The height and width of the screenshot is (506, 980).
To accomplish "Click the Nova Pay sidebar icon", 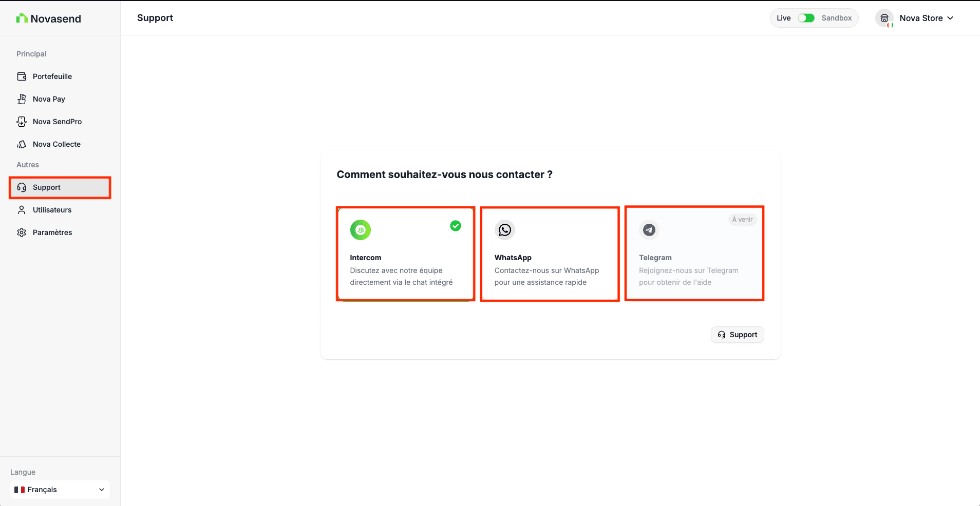I will point(22,99).
